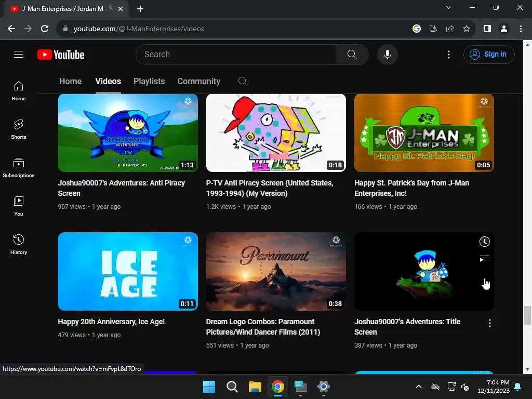Select the J-Man Enterprises browser tab
The width and height of the screenshot is (532, 399).
(x=66, y=9)
